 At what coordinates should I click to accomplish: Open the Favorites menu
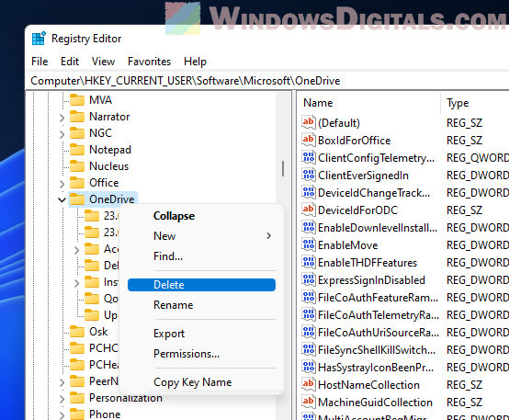click(x=150, y=62)
